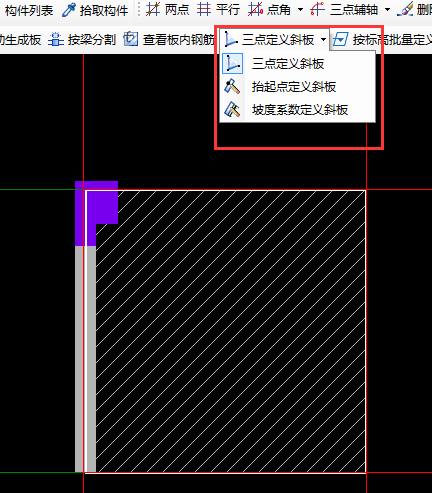Click the 按标高批量定义 toolbar label

tap(392, 40)
